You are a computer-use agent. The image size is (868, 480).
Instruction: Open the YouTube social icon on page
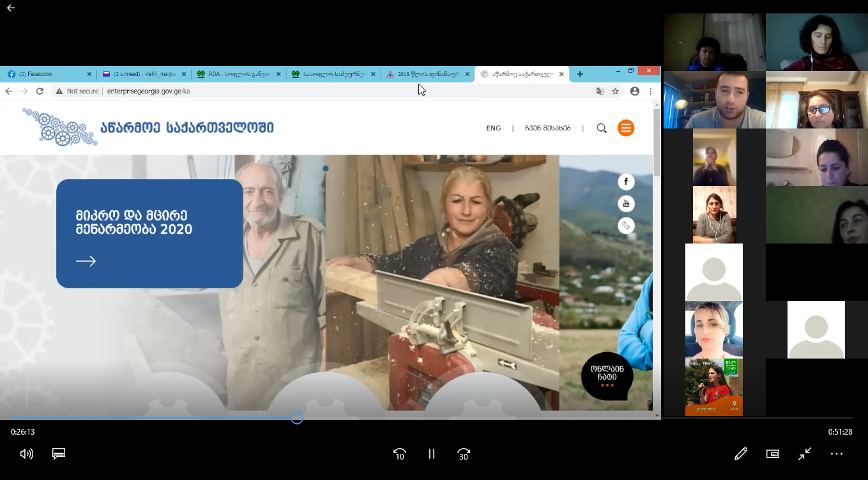[x=626, y=204]
